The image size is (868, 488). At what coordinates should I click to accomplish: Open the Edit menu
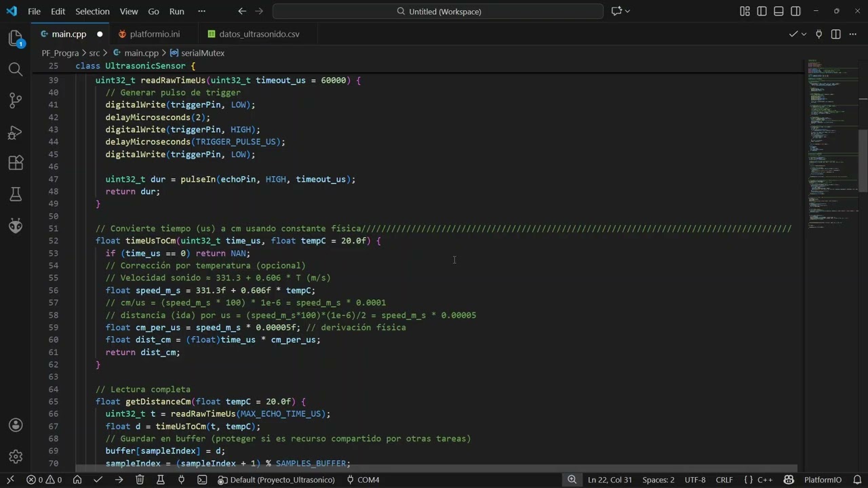point(58,12)
